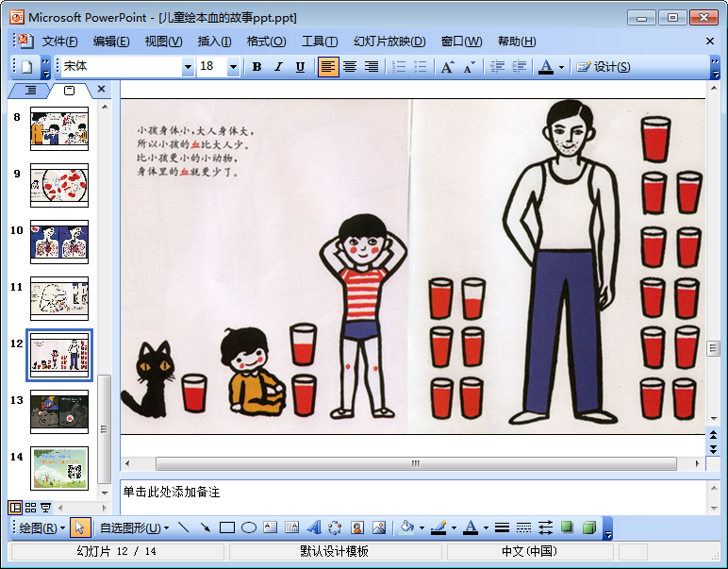Select the Arrow line tool
This screenshot has height=569, width=728.
[x=205, y=527]
